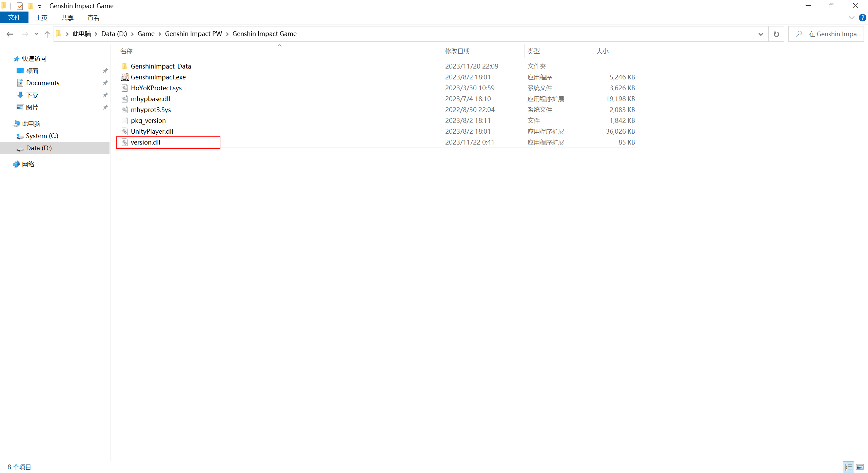
Task: Select mhyprot3.Sys file icon
Action: [124, 110]
